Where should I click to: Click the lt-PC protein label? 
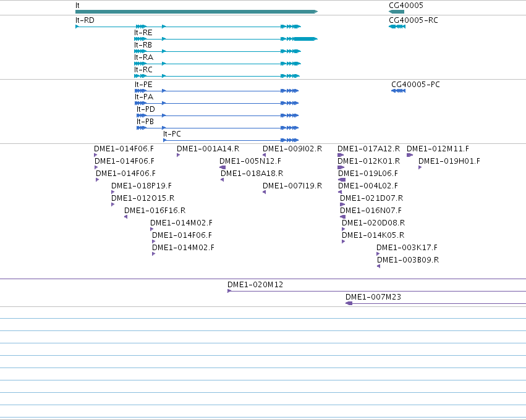coord(172,134)
